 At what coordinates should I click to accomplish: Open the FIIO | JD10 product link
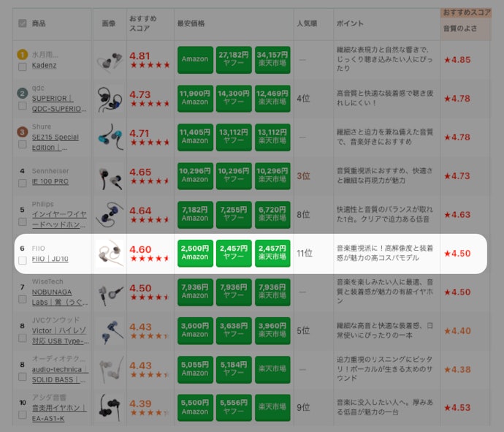pos(50,259)
